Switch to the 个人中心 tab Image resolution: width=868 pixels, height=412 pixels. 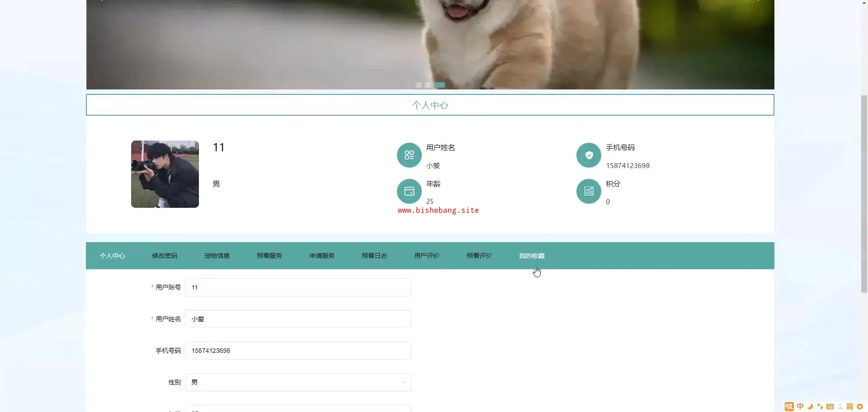coord(112,256)
